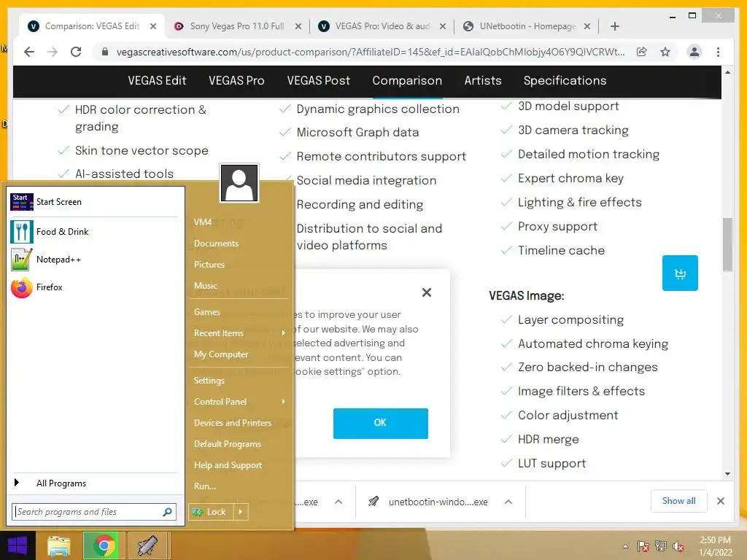Switch to VEGAS Pro: Video & audio tab
This screenshot has height=560, width=747.
pos(382,26)
